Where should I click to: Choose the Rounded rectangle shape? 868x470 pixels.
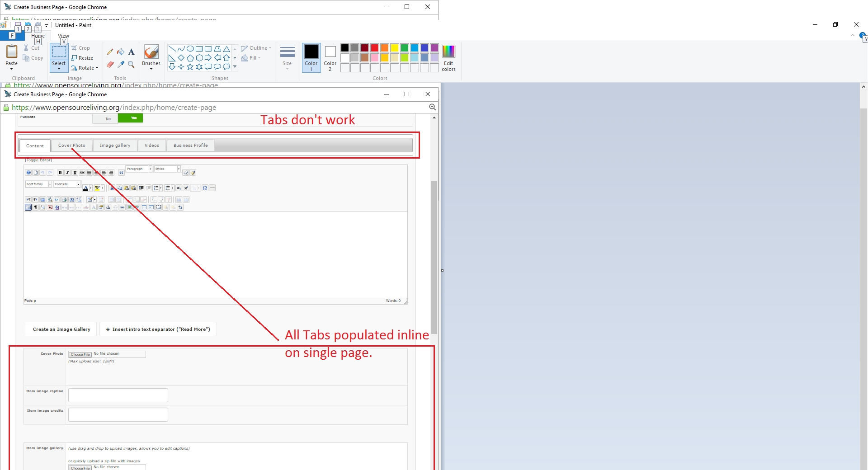point(208,49)
